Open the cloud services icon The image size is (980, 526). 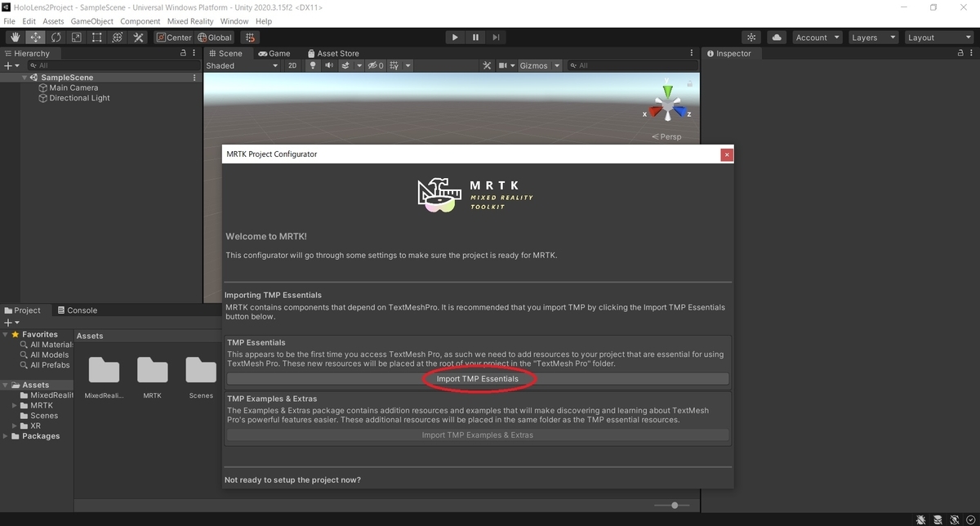tap(776, 38)
